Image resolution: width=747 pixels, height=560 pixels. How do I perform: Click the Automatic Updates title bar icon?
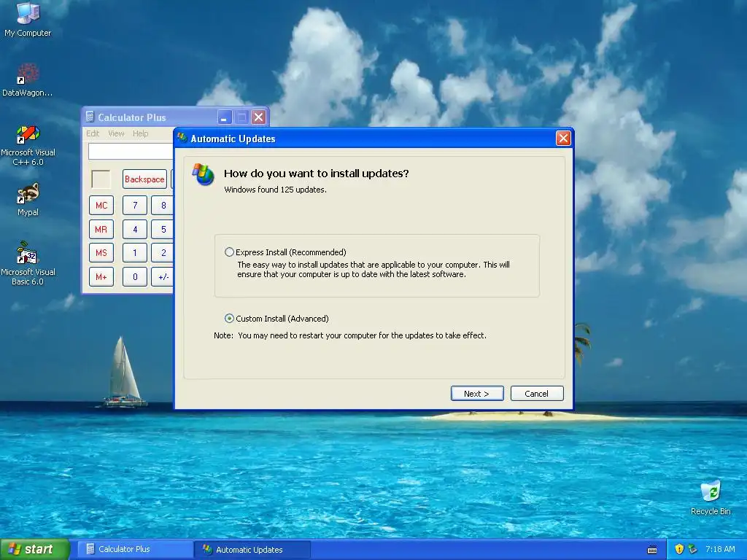182,138
